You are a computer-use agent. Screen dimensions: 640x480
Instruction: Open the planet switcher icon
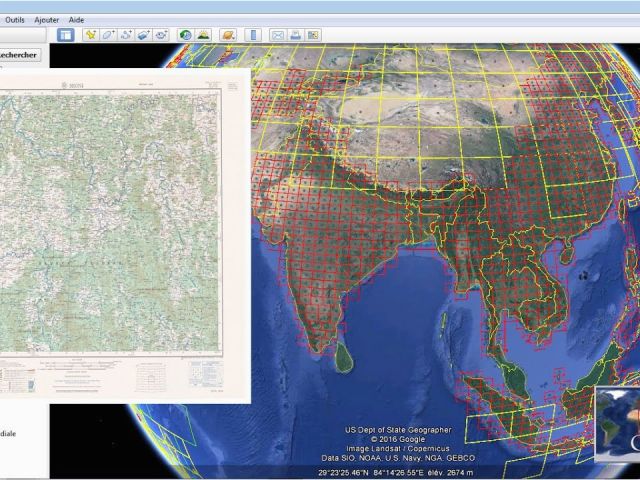point(228,35)
